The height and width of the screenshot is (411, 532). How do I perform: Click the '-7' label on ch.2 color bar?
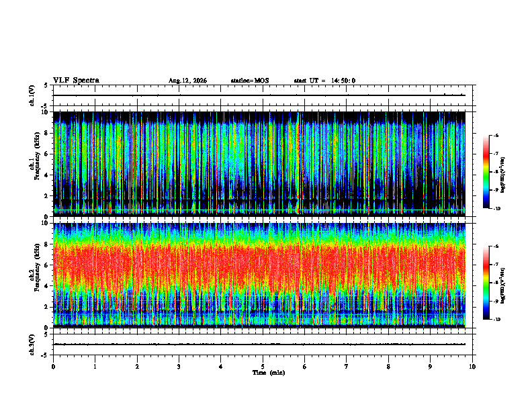click(x=496, y=265)
